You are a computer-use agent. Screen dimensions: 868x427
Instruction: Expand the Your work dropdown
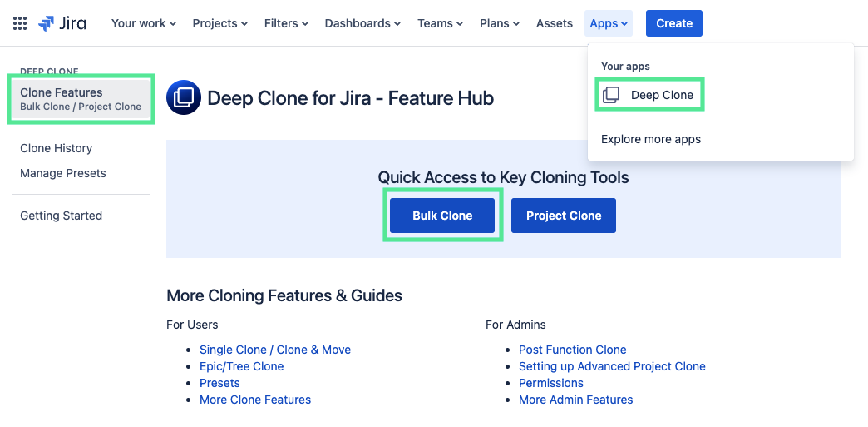tap(143, 23)
